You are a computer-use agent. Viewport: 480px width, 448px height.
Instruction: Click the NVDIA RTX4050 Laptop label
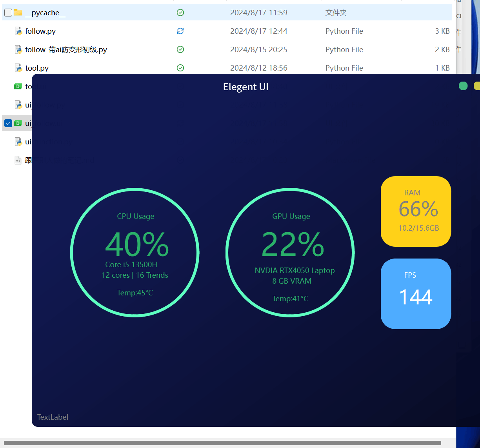pyautogui.click(x=295, y=270)
